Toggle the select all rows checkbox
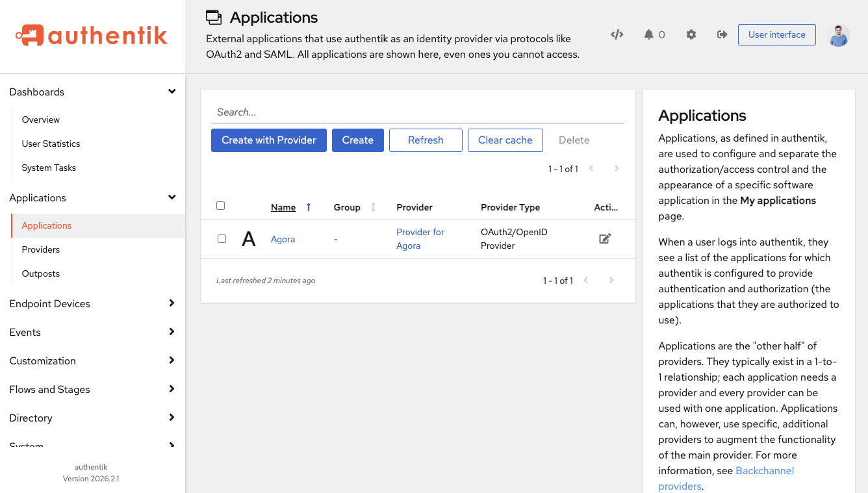 pos(221,206)
